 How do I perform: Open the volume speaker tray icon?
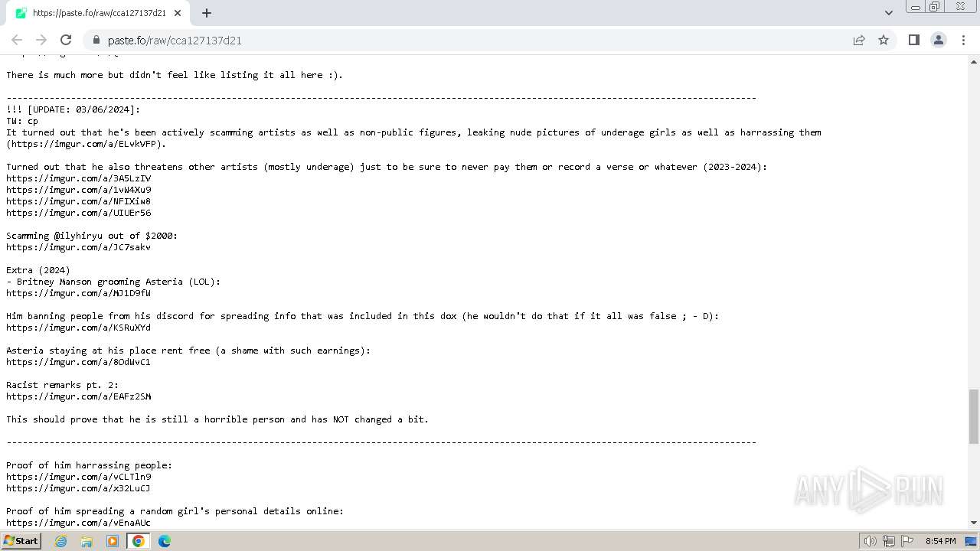coord(870,541)
